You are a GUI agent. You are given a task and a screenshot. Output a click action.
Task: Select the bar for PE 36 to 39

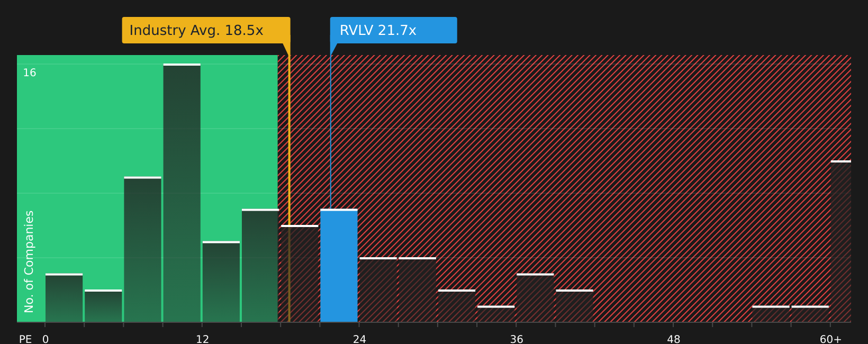pos(535,298)
